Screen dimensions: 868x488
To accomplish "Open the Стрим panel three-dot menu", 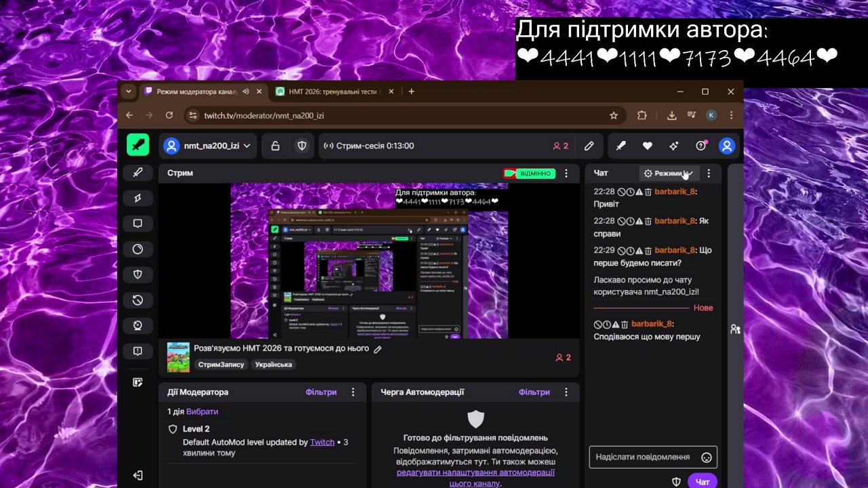I will (566, 174).
